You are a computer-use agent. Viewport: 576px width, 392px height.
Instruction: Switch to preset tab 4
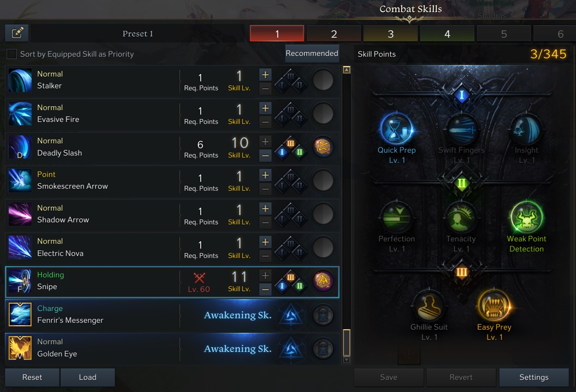447,34
